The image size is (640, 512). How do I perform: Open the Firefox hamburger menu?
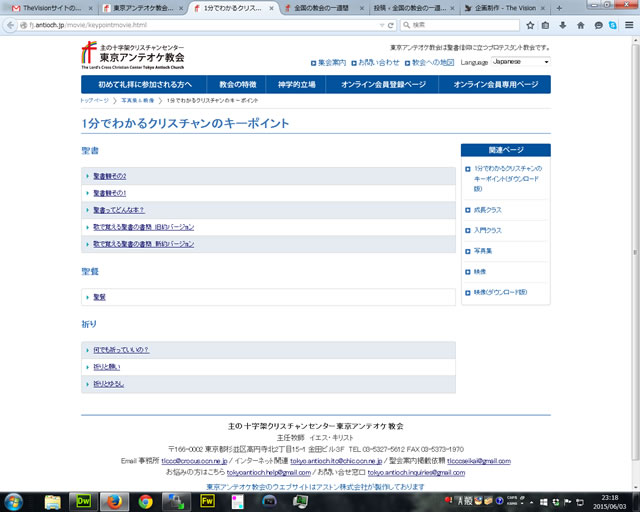coord(628,24)
